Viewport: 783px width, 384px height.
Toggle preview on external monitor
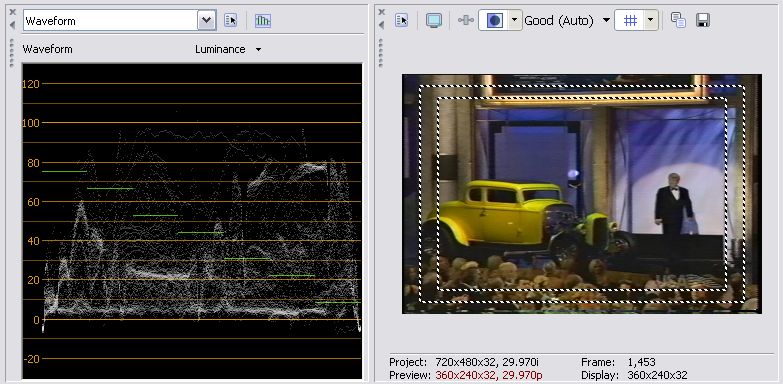pyautogui.click(x=433, y=20)
